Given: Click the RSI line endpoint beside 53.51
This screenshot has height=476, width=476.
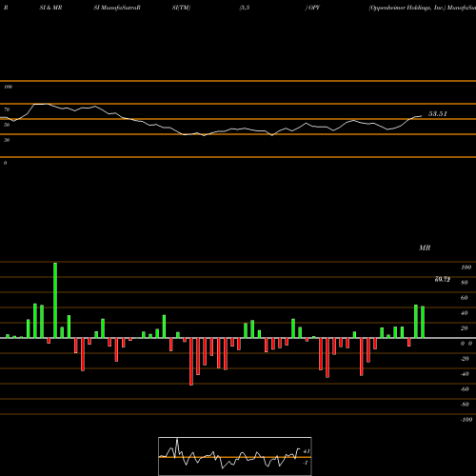Looking at the screenshot, I should (x=422, y=116).
